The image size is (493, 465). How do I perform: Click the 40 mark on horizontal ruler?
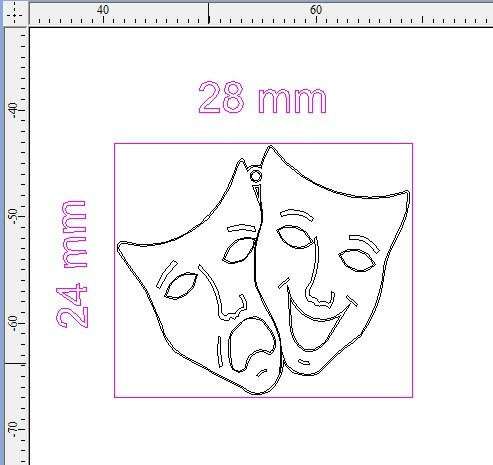pyautogui.click(x=103, y=10)
